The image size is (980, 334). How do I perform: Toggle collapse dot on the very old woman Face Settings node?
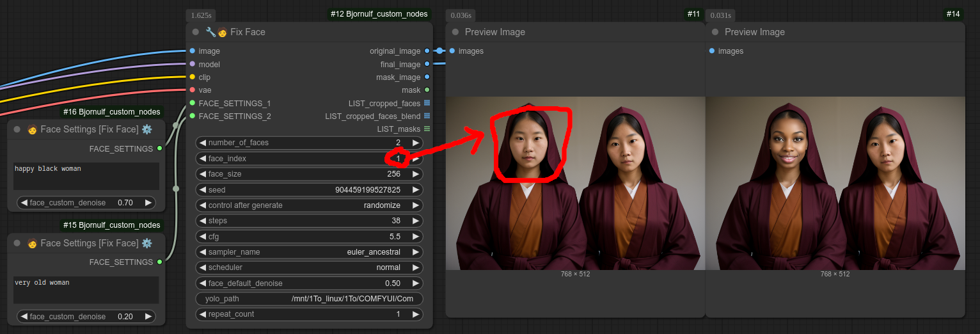[17, 243]
